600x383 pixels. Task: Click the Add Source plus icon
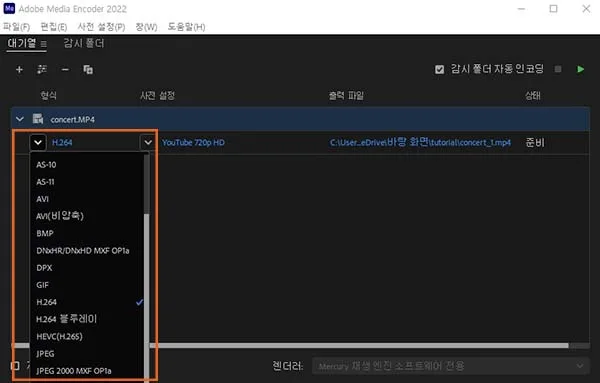(x=19, y=70)
